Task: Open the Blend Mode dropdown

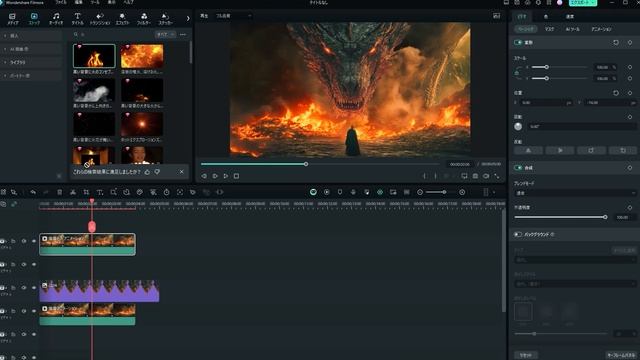Action: click(x=575, y=193)
